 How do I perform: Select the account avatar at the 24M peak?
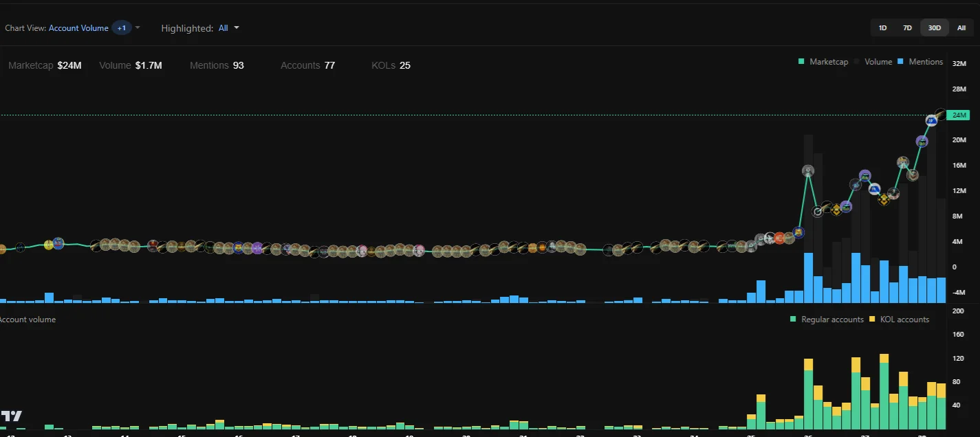click(941, 113)
